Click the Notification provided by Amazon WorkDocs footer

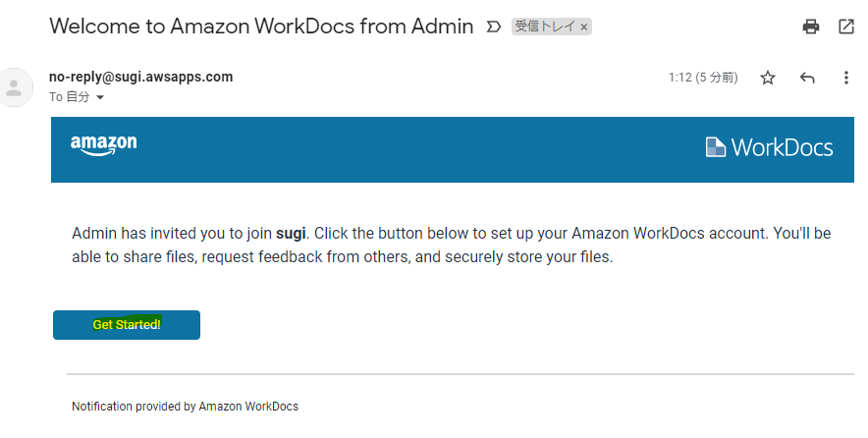tap(185, 406)
